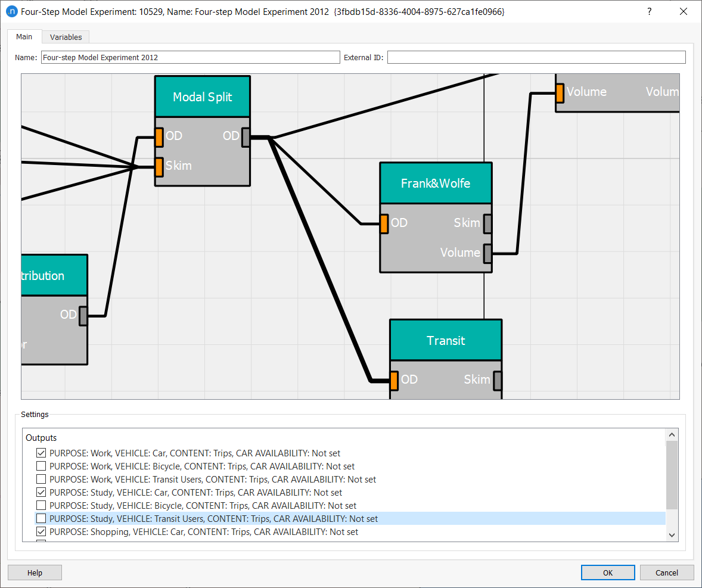Click the Frank&Wolfe Volume output port
702x588 pixels.
(x=487, y=253)
